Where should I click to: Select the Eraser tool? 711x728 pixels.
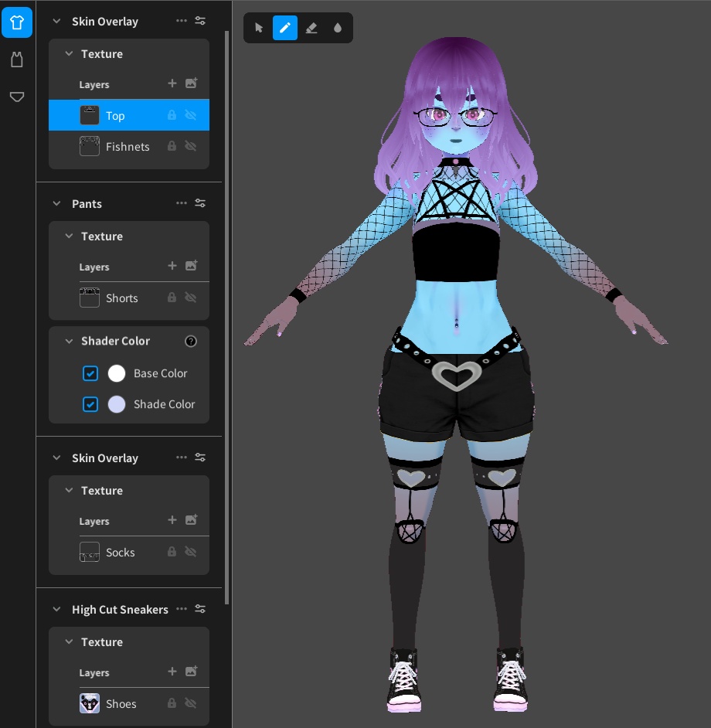(x=311, y=28)
